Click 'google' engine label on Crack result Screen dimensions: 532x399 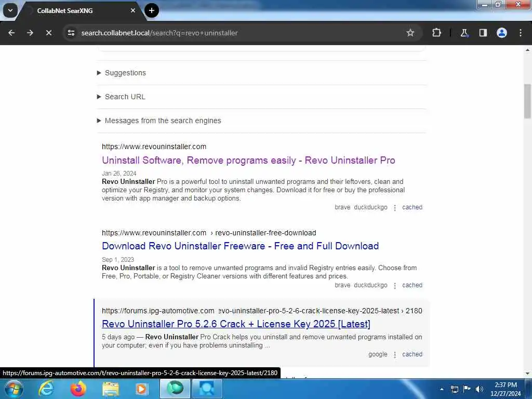pyautogui.click(x=378, y=354)
